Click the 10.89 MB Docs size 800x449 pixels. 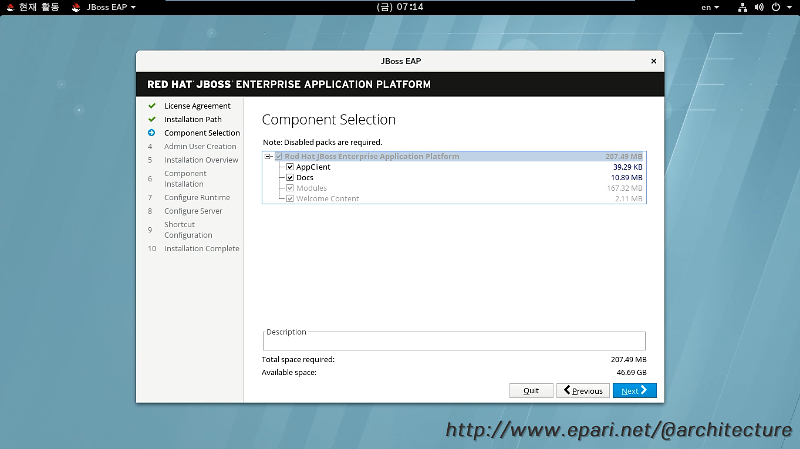click(627, 178)
